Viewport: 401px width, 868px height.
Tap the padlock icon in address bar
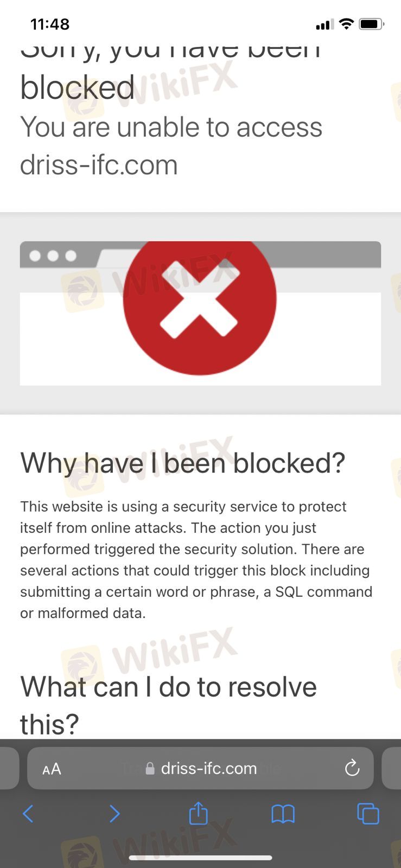coord(150,768)
